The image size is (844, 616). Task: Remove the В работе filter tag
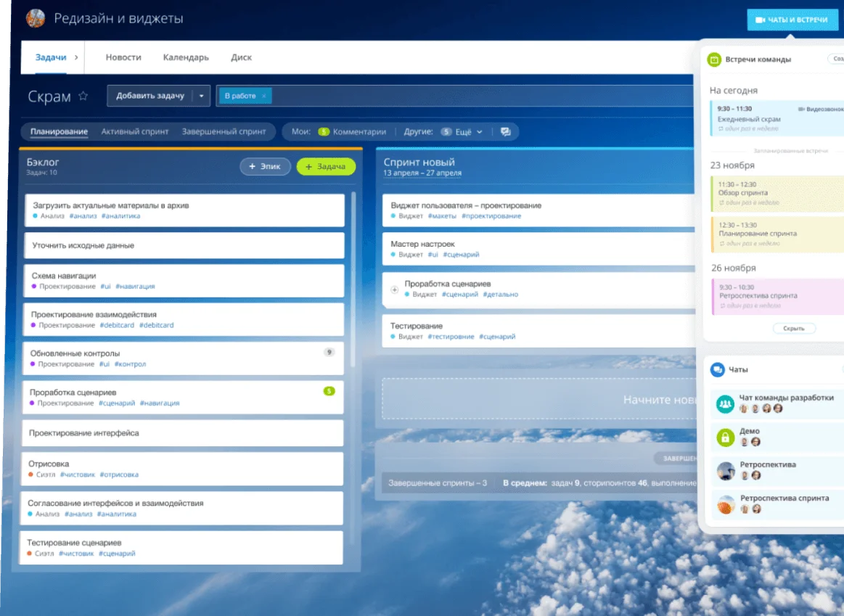[264, 96]
